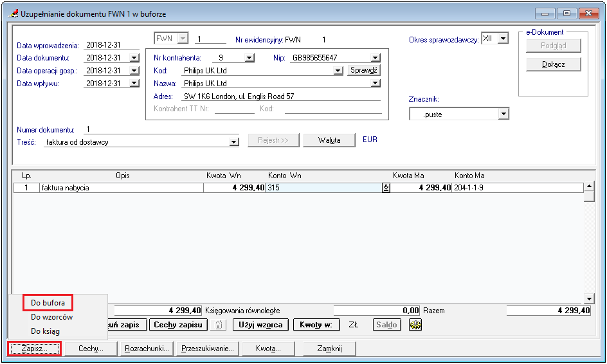Click the Podgląd e-Dokument button

(x=553, y=46)
